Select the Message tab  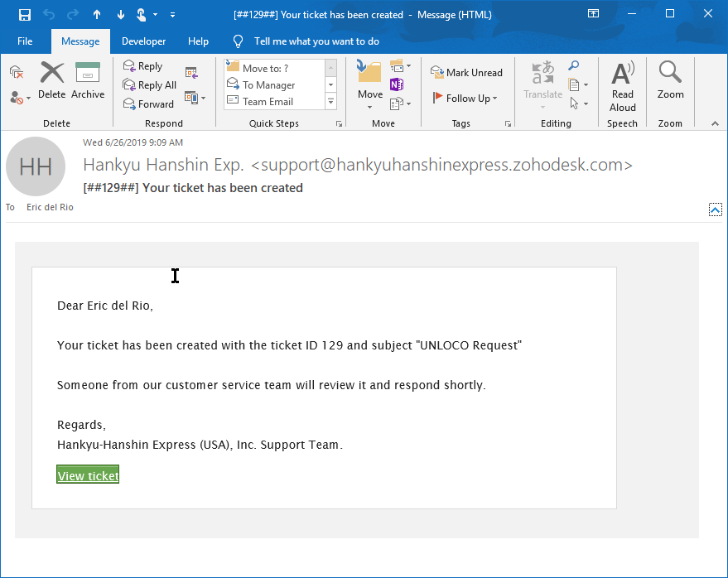tap(80, 41)
